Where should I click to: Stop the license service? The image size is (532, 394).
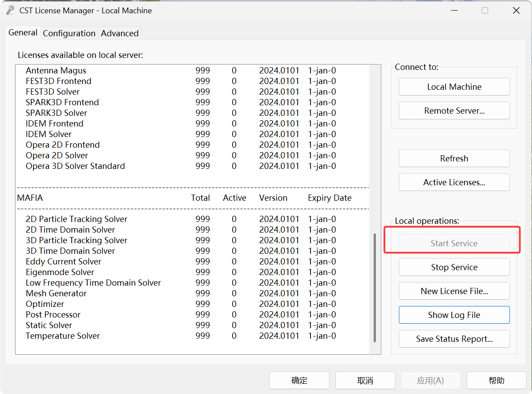[x=454, y=267]
